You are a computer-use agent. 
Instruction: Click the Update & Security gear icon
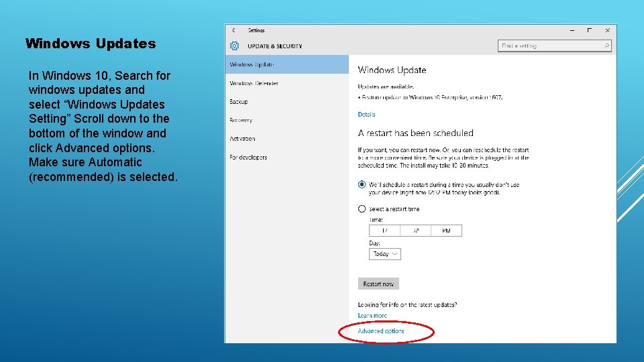point(235,46)
